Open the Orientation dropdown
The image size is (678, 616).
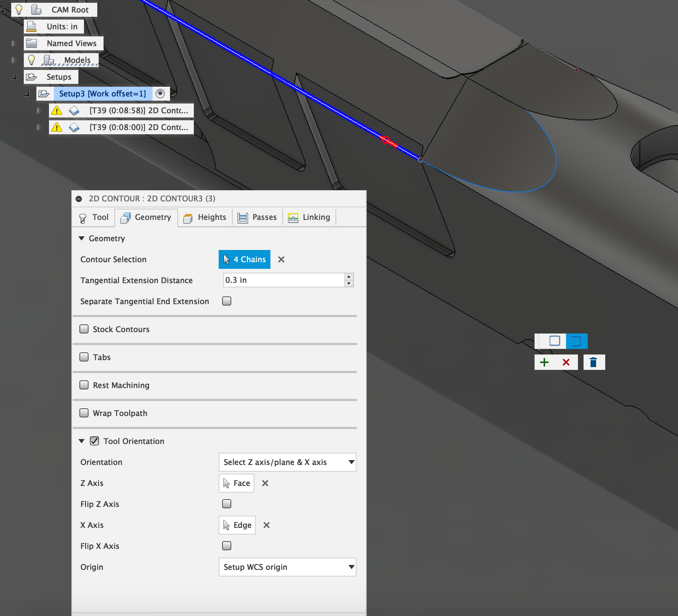[287, 462]
